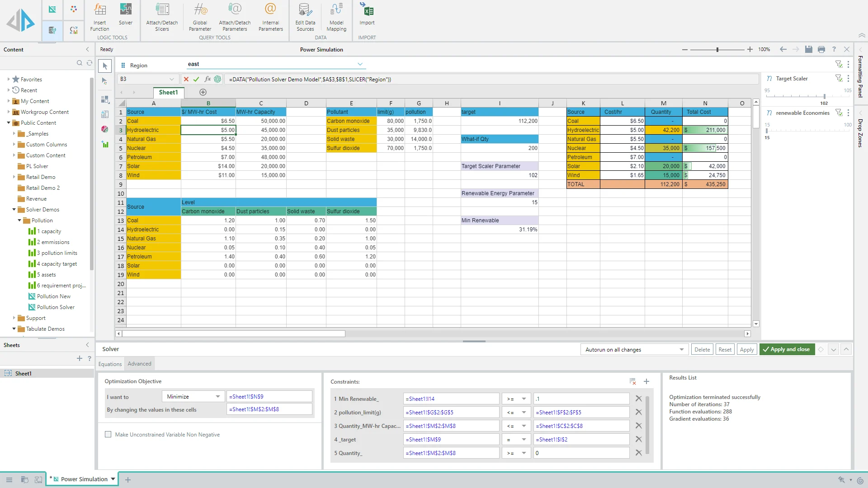Collapse the Pollution folder
The width and height of the screenshot is (868, 488).
pos(19,221)
